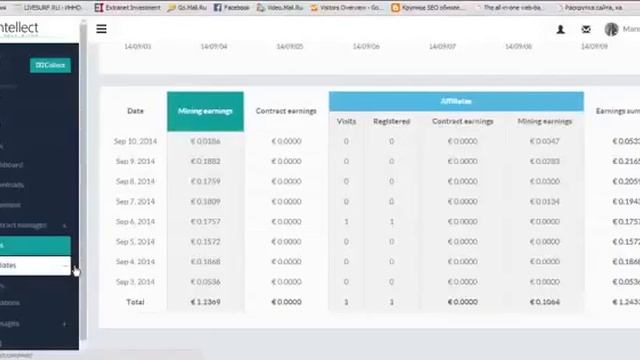
Task: Expand the plus icon near sidebar bottom
Action: click(64, 324)
